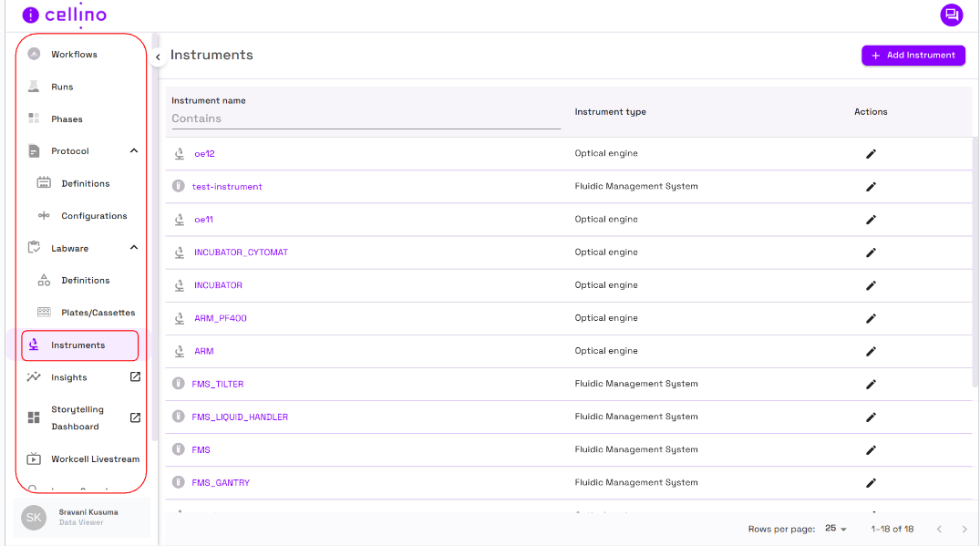Open Insights external link icon
Image resolution: width=980 pixels, height=546 pixels.
[x=135, y=377]
